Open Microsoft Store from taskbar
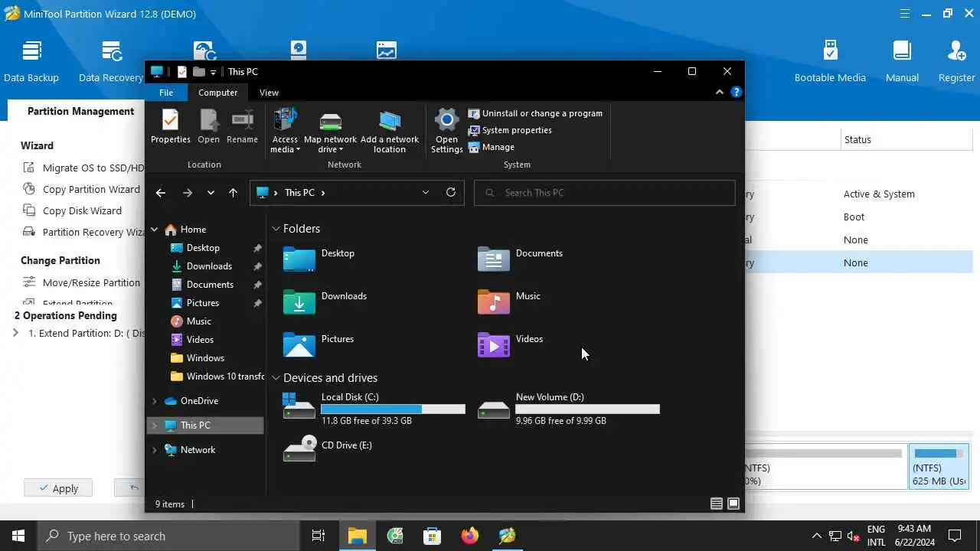This screenshot has width=980, height=551. point(433,536)
